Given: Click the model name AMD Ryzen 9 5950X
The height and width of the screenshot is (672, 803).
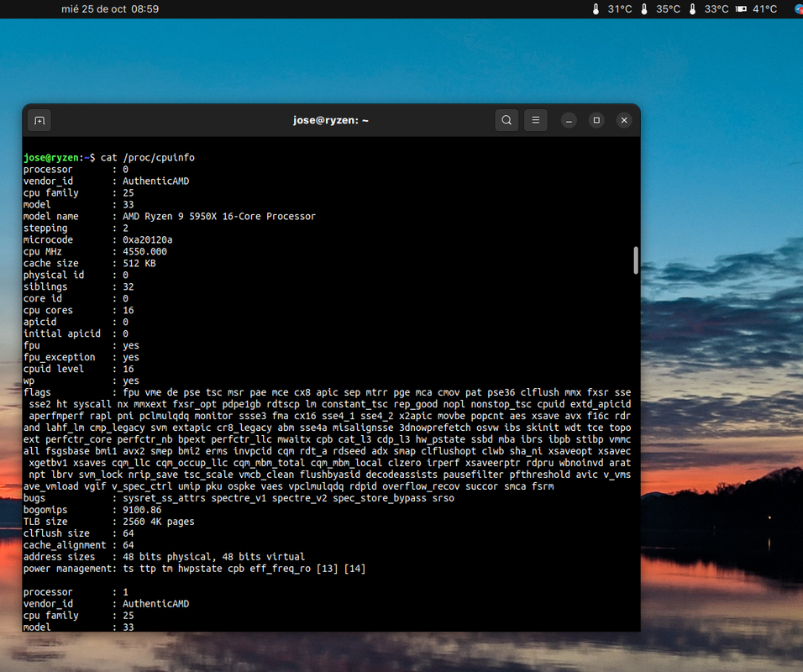Looking at the screenshot, I should point(219,217).
